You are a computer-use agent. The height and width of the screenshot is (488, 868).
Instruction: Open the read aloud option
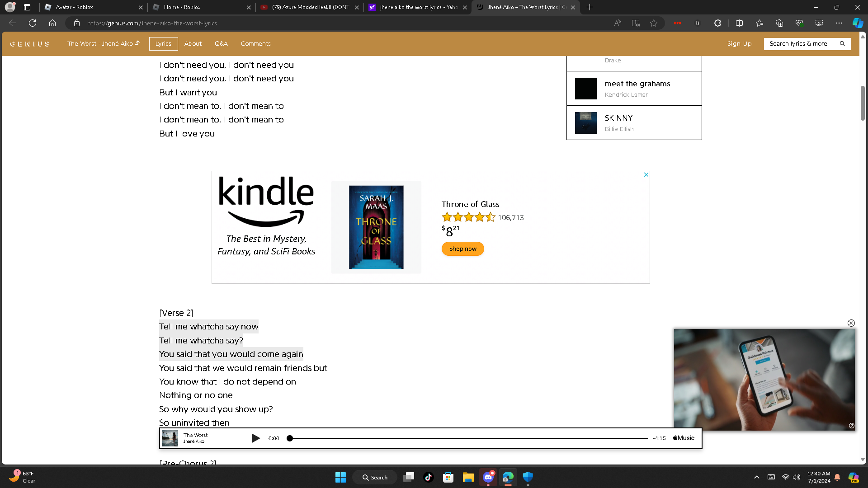coord(618,23)
